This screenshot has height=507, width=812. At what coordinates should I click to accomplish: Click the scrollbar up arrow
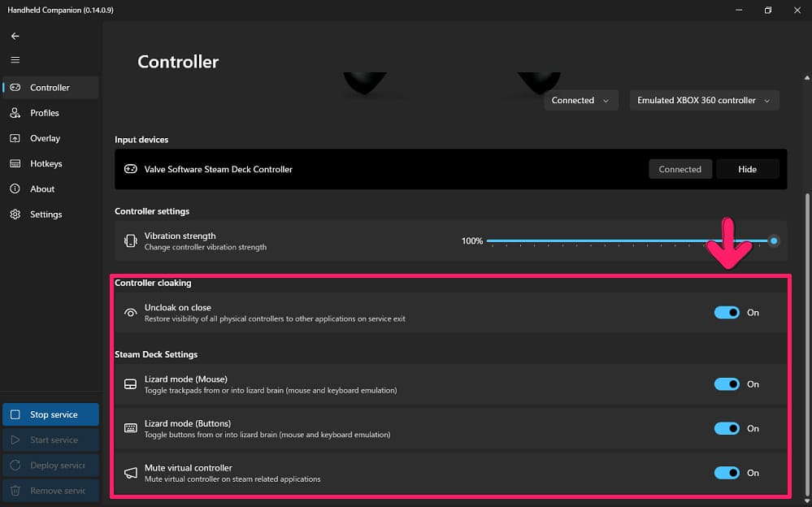point(807,78)
